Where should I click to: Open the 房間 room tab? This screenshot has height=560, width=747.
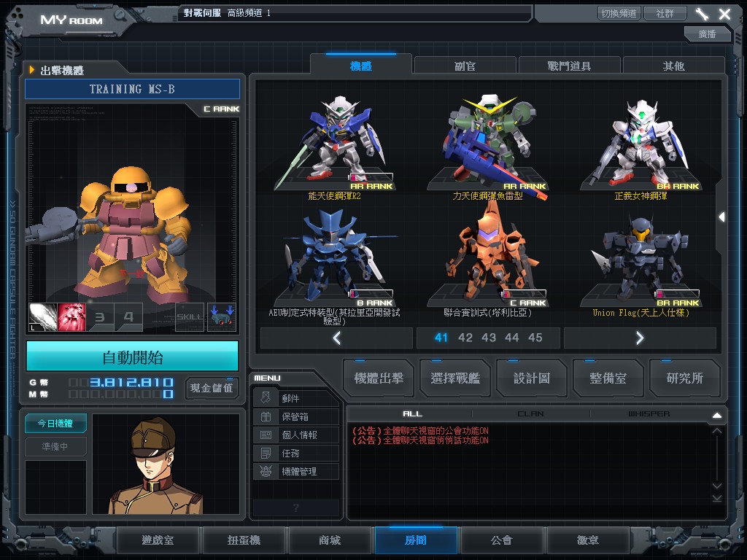pyautogui.click(x=416, y=540)
